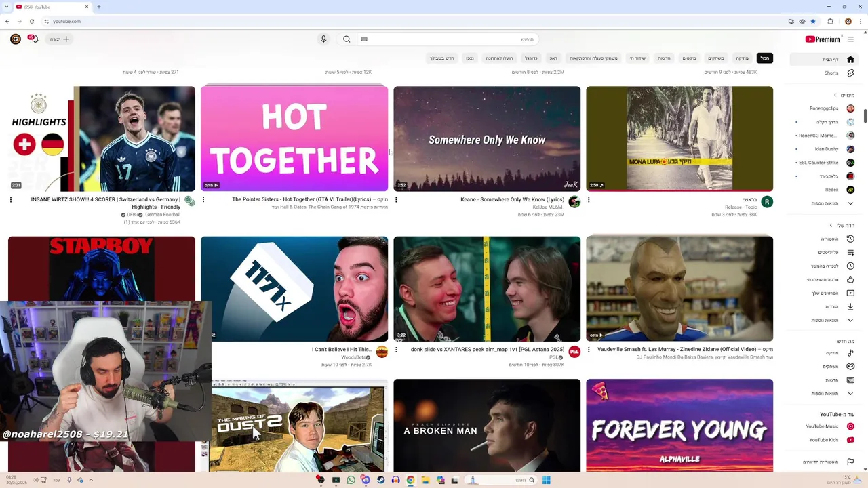Select the 'כדורגל' filter chip
Screen dimensions: 868x488
pyautogui.click(x=531, y=58)
